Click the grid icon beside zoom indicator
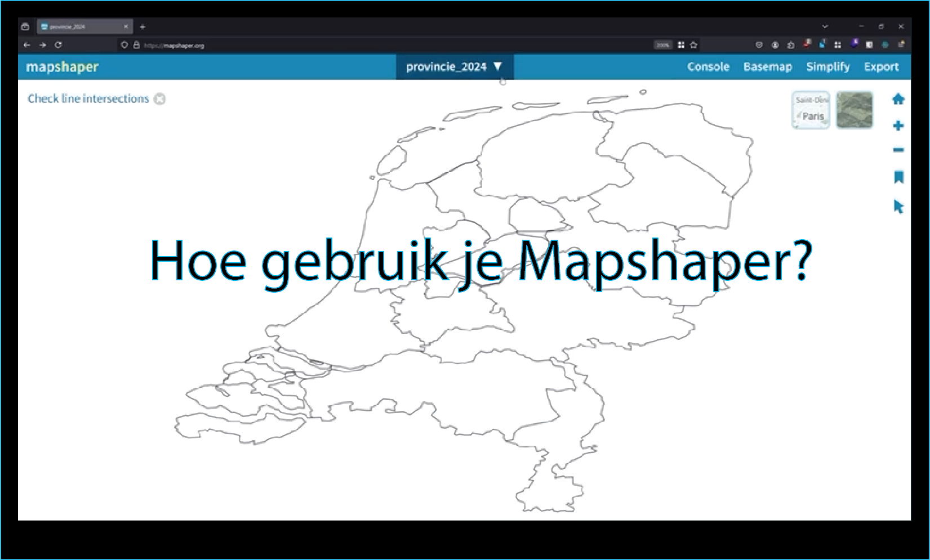The height and width of the screenshot is (560, 930). (x=680, y=44)
